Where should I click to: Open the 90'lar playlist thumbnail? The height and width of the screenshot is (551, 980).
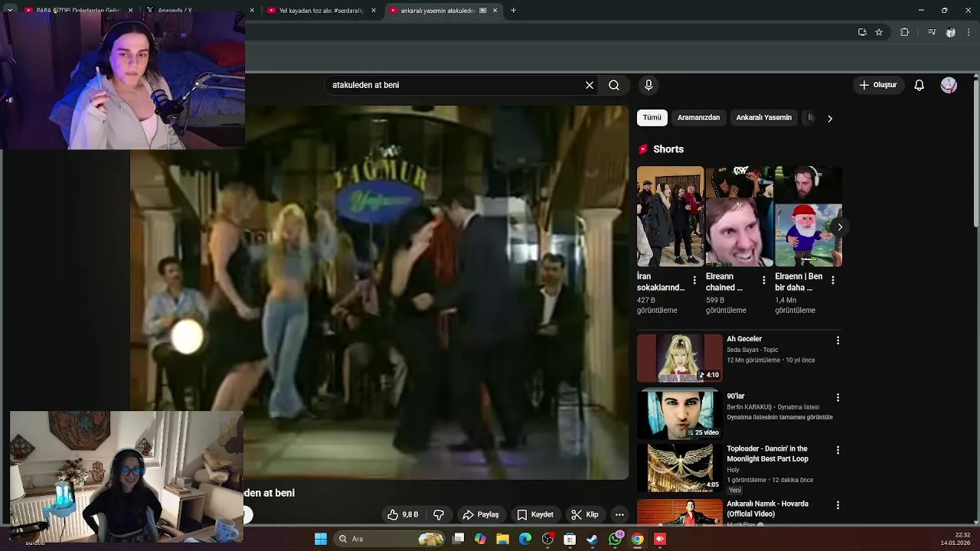pyautogui.click(x=679, y=413)
